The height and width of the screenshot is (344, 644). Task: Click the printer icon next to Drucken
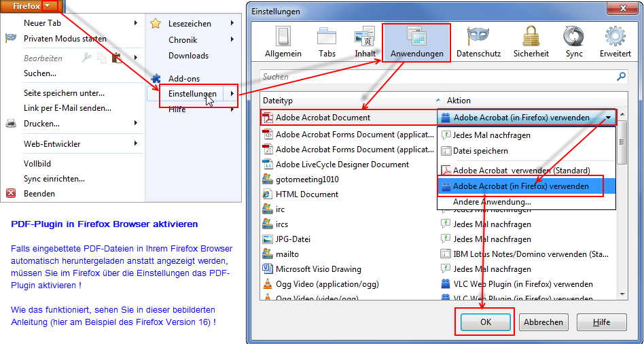tap(11, 123)
